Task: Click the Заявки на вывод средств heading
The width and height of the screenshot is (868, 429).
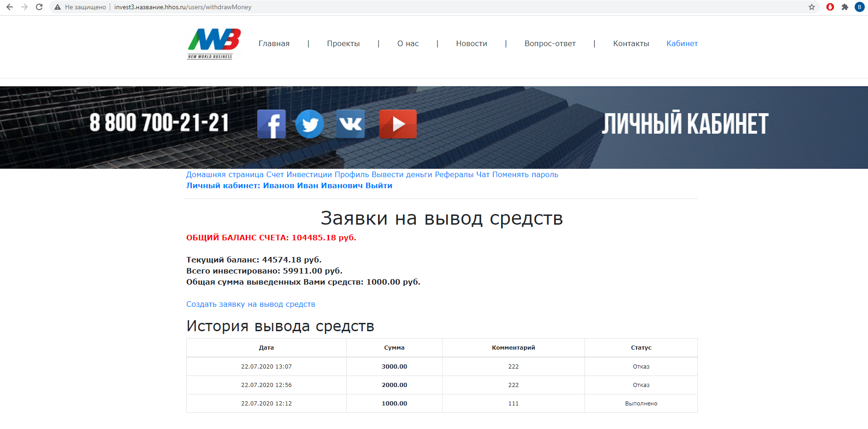Action: (x=442, y=219)
